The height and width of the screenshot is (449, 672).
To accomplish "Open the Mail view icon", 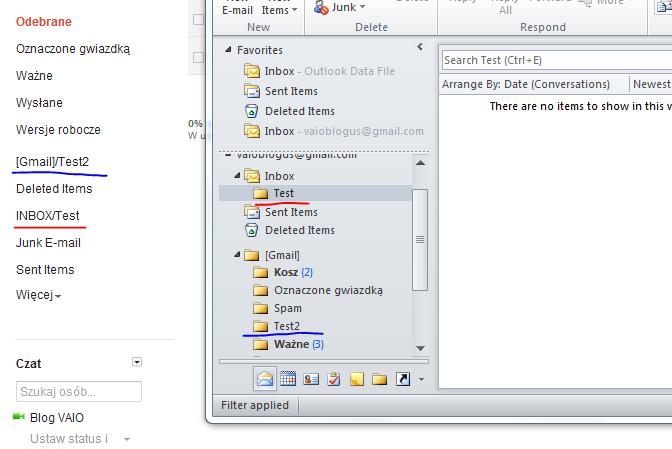I will click(x=265, y=379).
